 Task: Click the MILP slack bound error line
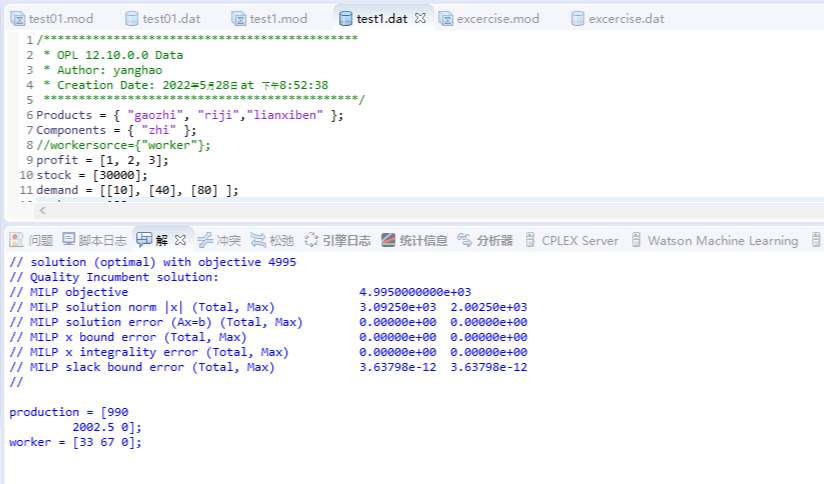pos(268,367)
